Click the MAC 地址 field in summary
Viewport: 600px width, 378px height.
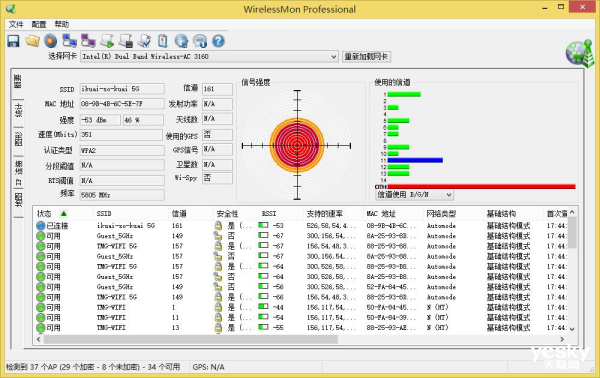(122, 104)
